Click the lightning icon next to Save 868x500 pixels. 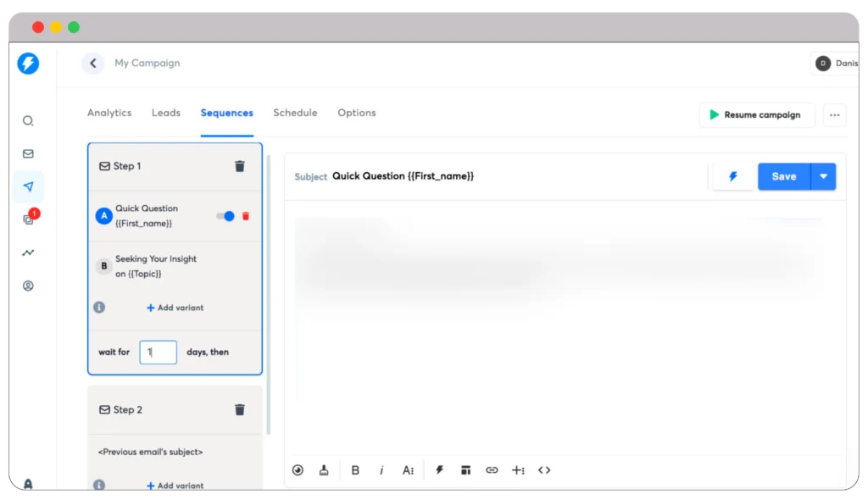(x=732, y=176)
